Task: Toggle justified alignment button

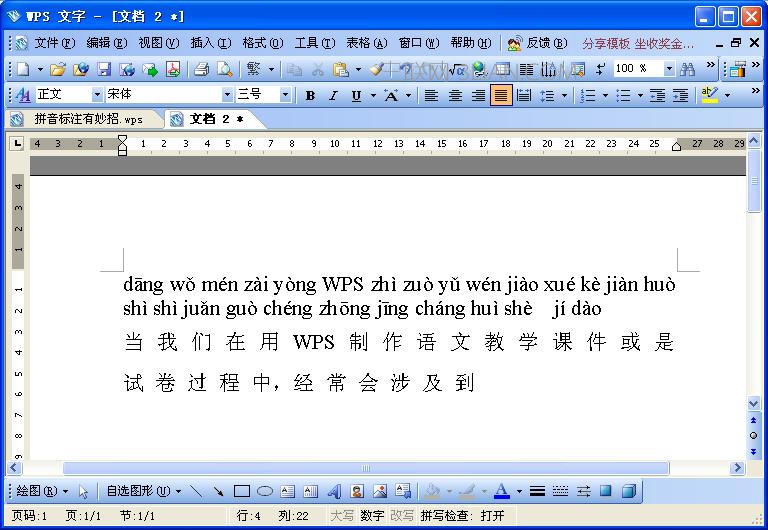Action: (501, 95)
